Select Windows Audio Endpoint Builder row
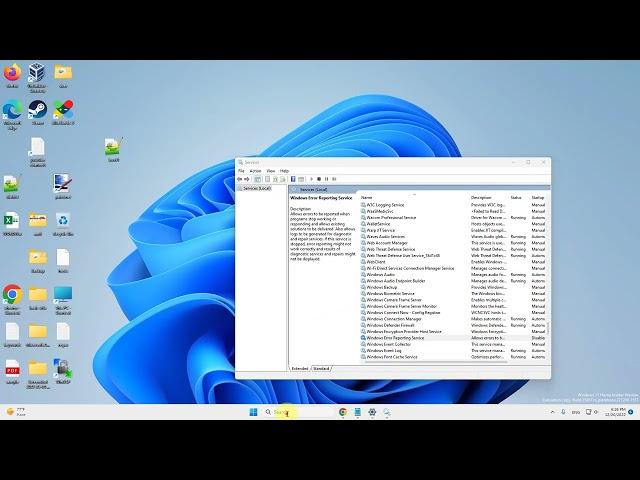The image size is (640, 480). (x=453, y=281)
